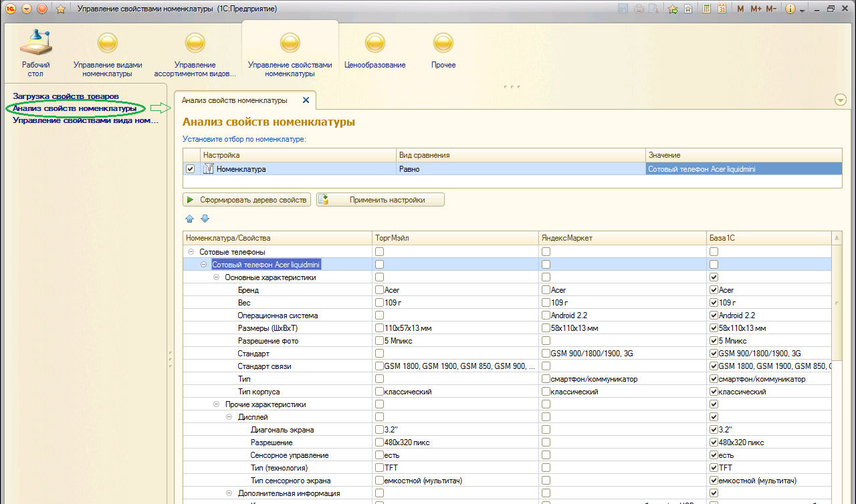
Task: Open Загрузка свойств товаров link
Action: (x=66, y=96)
